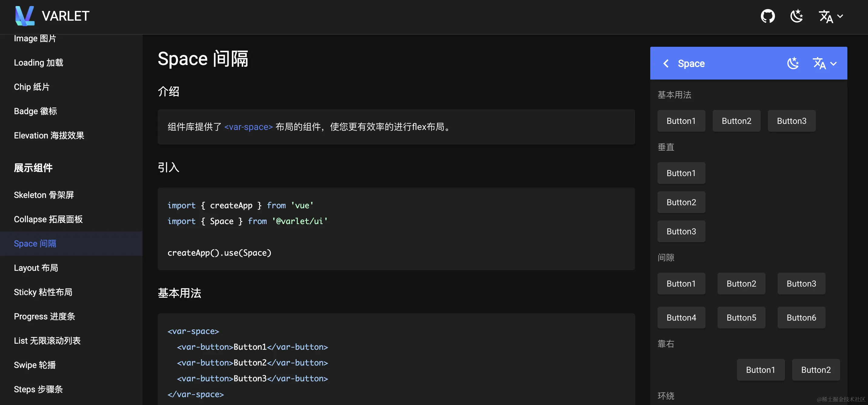The image size is (868, 405).
Task: Open language chevron in Space preview bar
Action: [834, 63]
